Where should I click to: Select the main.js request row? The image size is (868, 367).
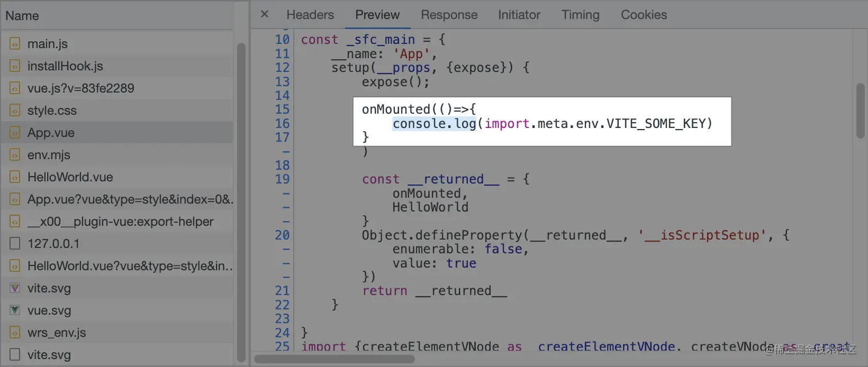(117, 44)
